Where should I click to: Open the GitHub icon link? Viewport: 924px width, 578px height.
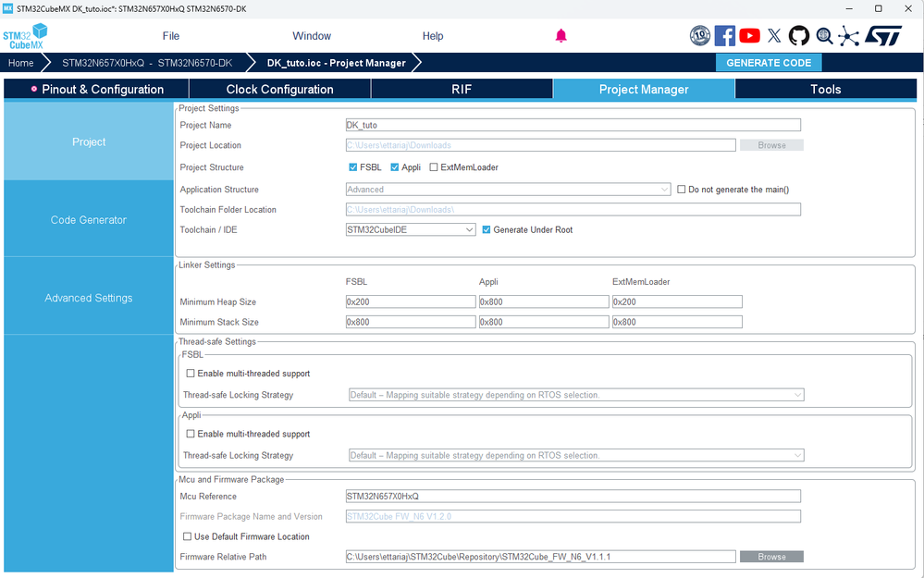[x=799, y=36]
